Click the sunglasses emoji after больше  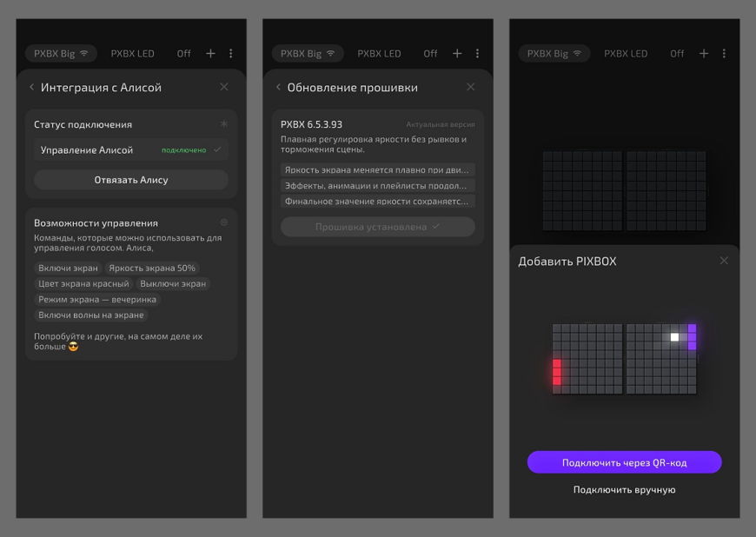(x=73, y=346)
